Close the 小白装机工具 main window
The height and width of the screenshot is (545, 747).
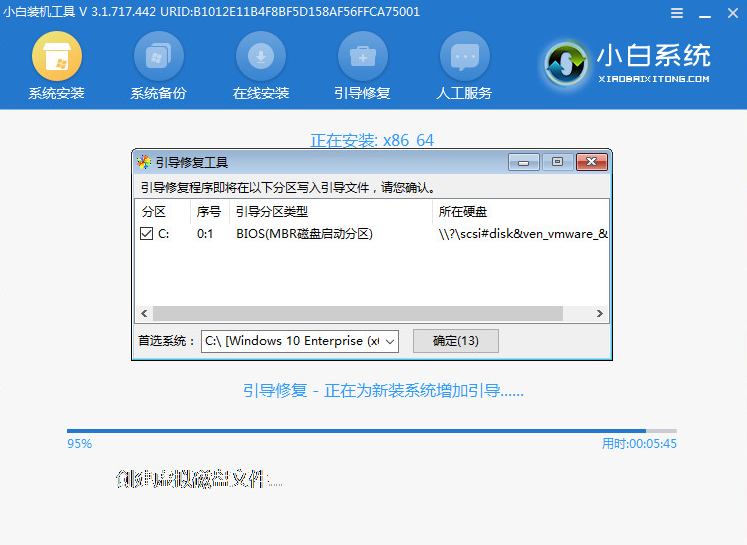coord(733,13)
